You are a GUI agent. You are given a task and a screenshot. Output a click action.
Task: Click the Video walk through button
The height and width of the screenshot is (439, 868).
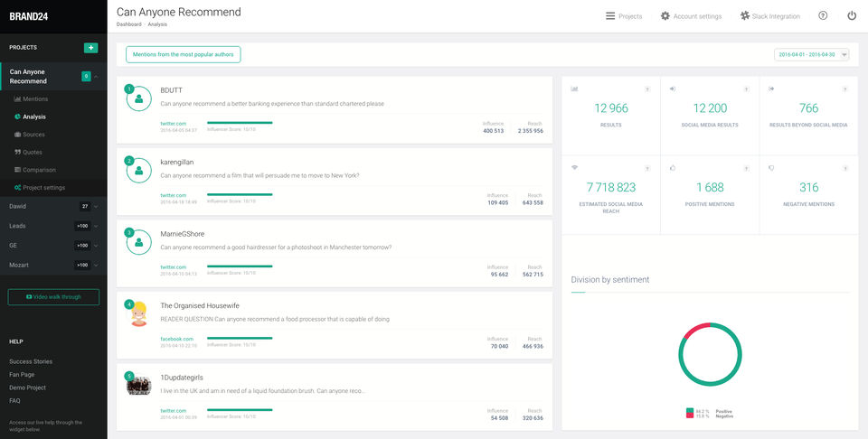53,296
